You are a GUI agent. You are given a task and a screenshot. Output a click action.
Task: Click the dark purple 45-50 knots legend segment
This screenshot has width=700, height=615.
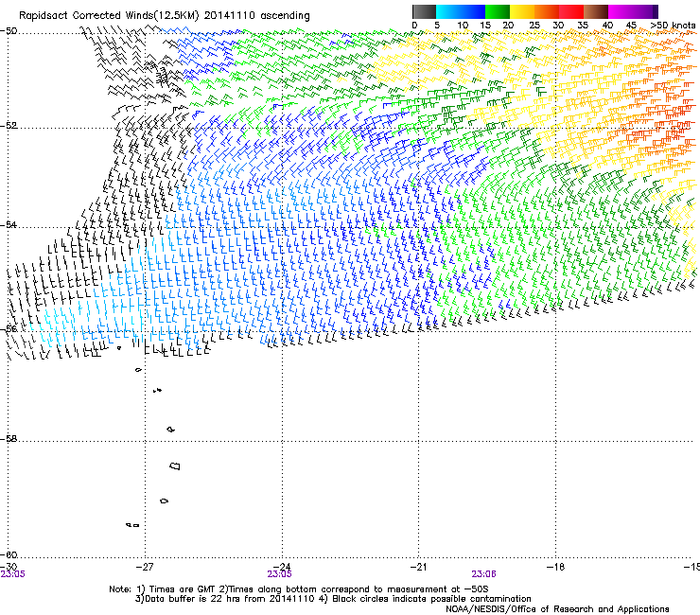click(645, 11)
